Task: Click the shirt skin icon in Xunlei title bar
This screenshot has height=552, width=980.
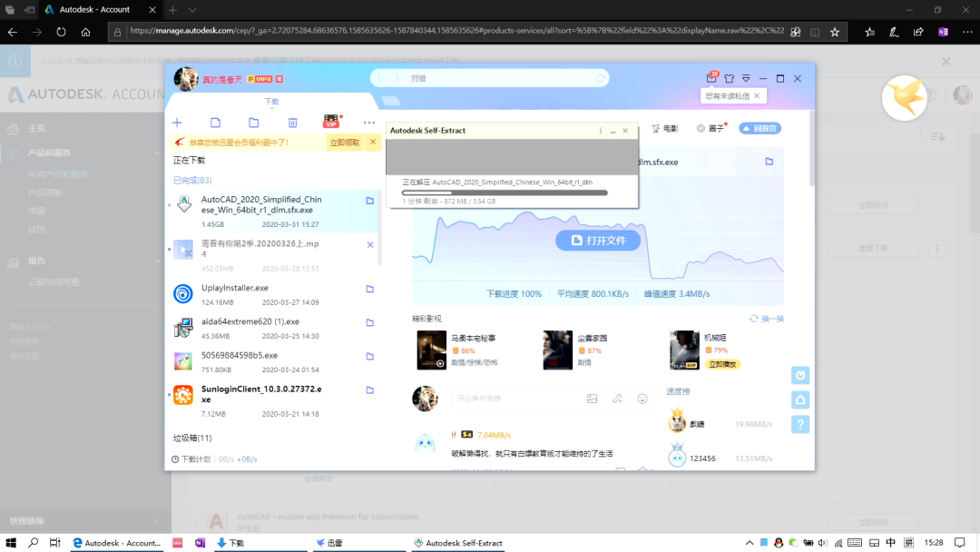Action: 730,79
